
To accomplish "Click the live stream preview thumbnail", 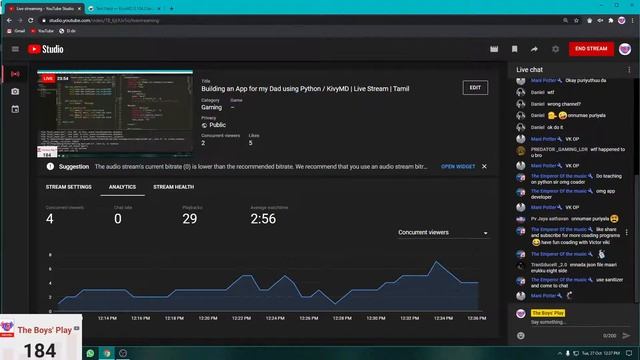I will tap(115, 114).
